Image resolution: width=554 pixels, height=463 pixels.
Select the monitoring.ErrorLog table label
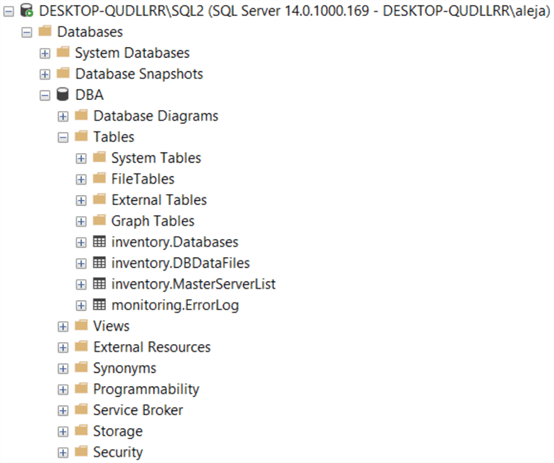pyautogui.click(x=175, y=305)
